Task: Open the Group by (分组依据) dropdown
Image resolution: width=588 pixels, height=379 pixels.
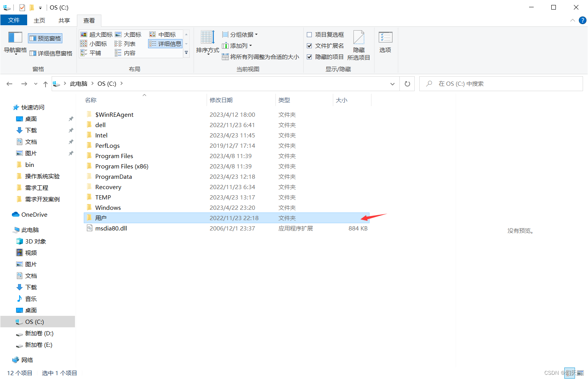Action: click(240, 34)
